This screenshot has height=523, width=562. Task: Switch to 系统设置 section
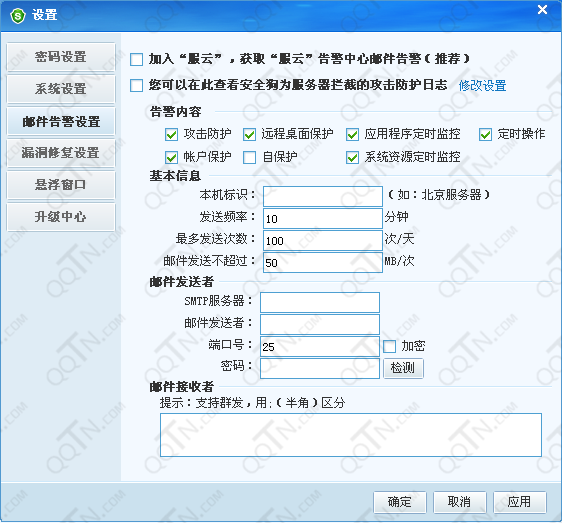click(61, 89)
